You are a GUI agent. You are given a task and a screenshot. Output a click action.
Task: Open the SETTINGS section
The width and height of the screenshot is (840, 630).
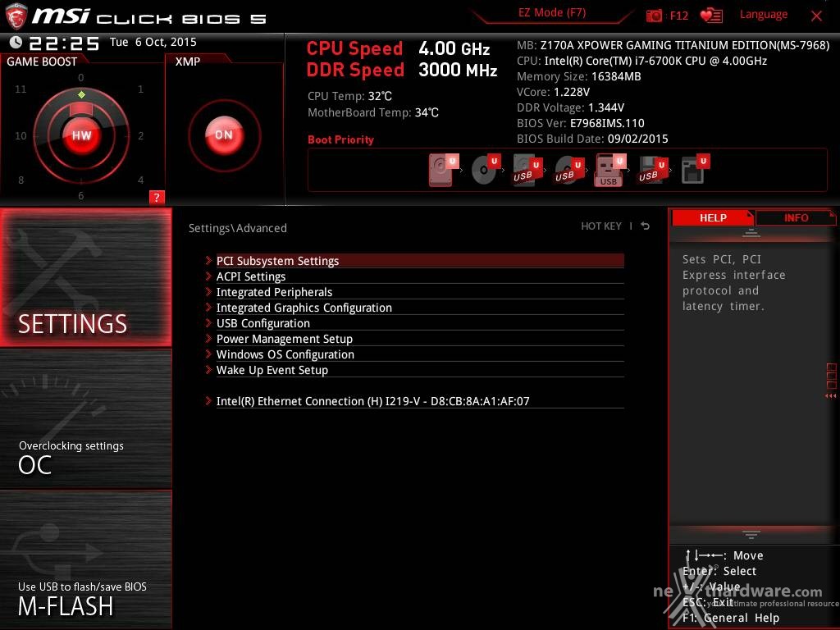point(85,277)
